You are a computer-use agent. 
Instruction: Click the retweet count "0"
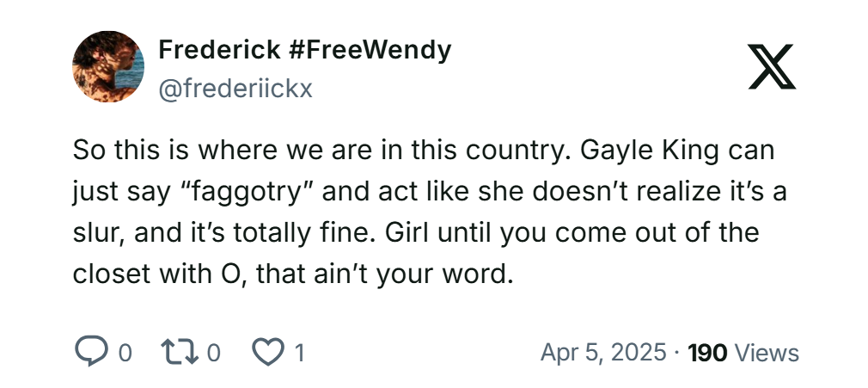[x=214, y=352]
